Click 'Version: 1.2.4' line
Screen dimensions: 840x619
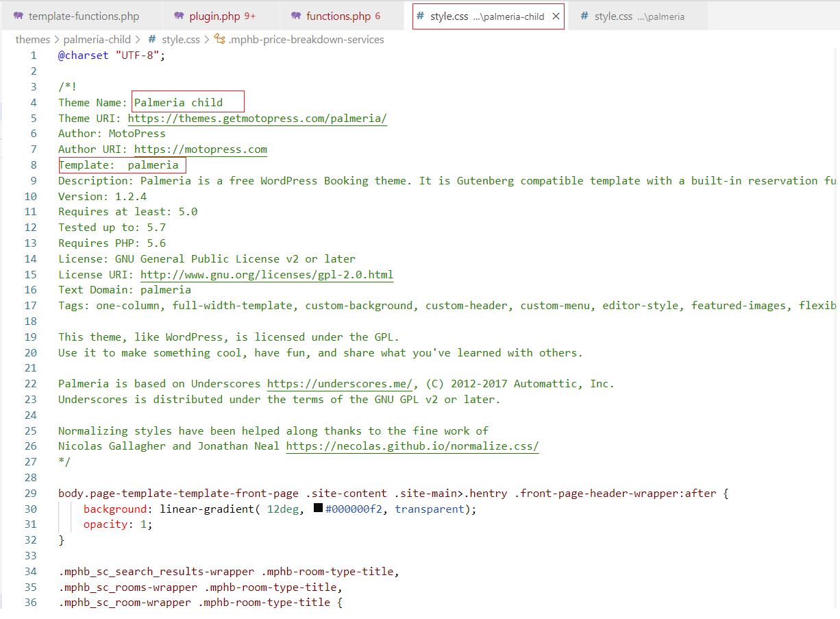(x=102, y=197)
